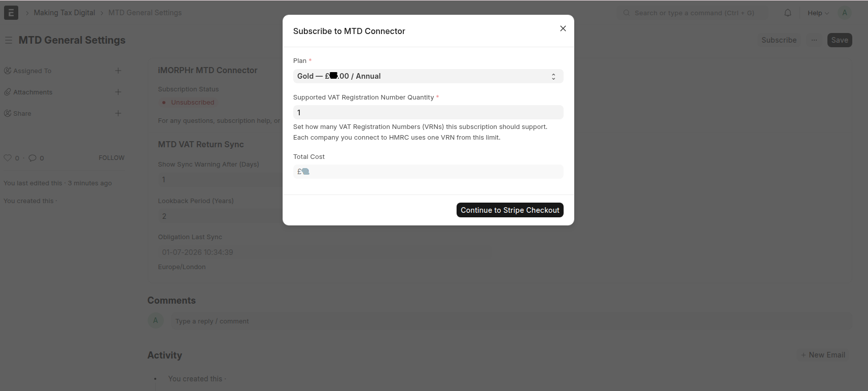Screen dimensions: 868x391
Task: Click the VAT Registration Number Quantity field
Action: [x=428, y=112]
